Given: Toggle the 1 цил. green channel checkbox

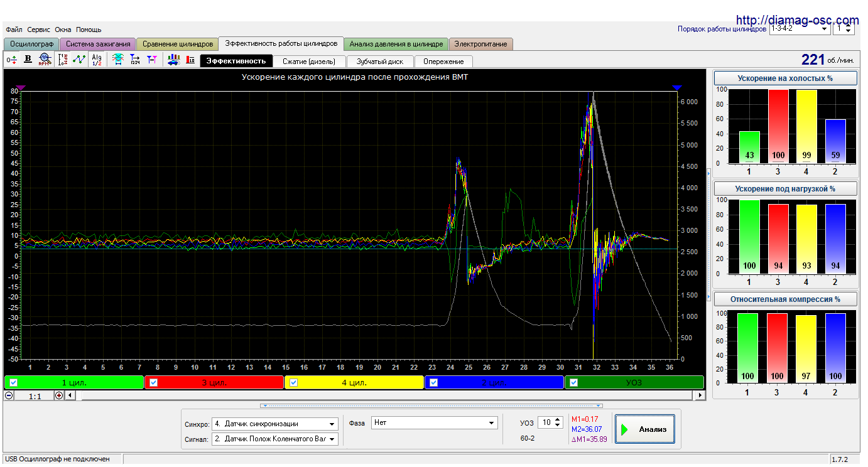Looking at the screenshot, I should pyautogui.click(x=13, y=382).
